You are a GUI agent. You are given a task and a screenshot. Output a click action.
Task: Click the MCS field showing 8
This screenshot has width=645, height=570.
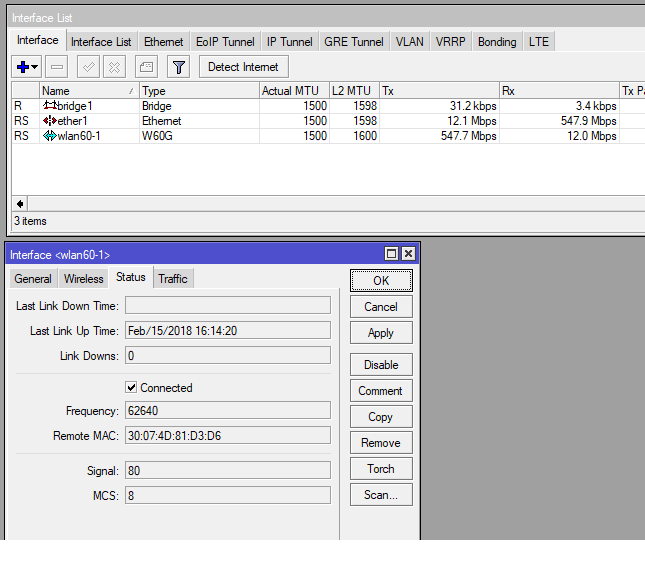click(228, 496)
